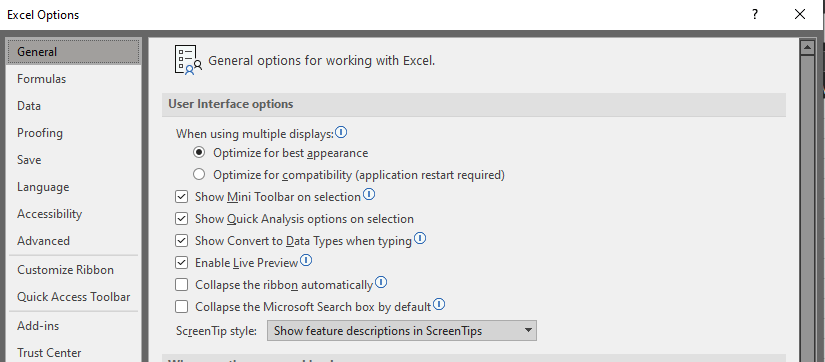The height and width of the screenshot is (362, 825).
Task: Uncheck Show Quick Analysis options on selection
Action: pos(182,218)
